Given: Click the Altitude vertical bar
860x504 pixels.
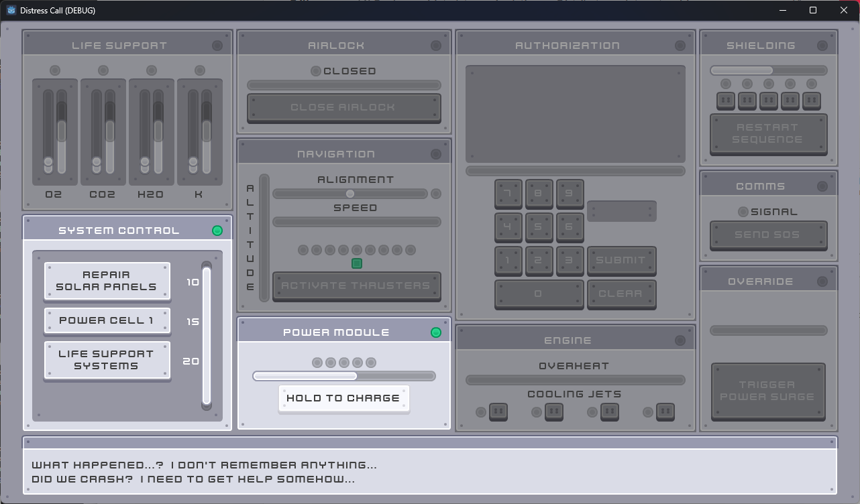Looking at the screenshot, I should [264, 238].
